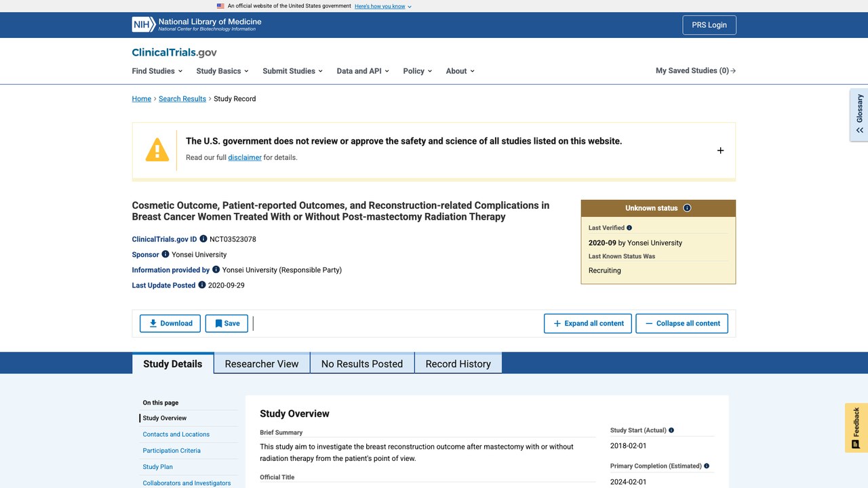The width and height of the screenshot is (868, 488).
Task: Open the Submit Studies dropdown menu
Action: [x=292, y=70]
